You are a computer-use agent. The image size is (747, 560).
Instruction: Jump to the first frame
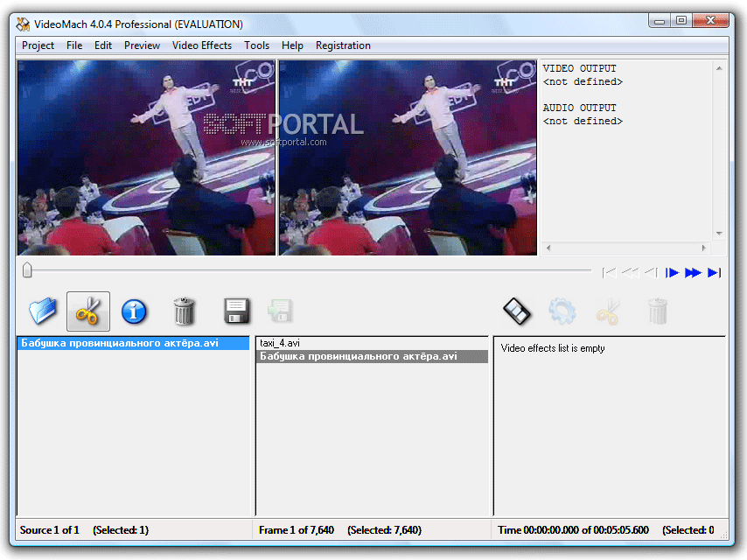coord(609,273)
